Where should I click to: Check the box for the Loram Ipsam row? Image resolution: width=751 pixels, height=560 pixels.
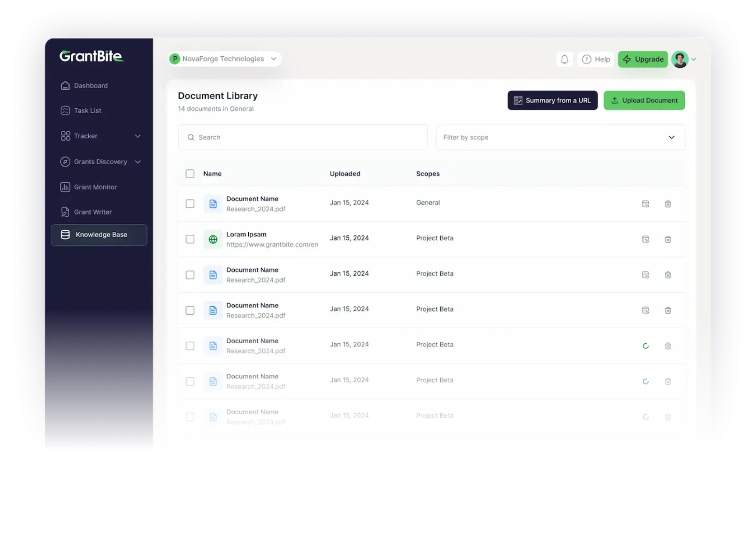190,239
